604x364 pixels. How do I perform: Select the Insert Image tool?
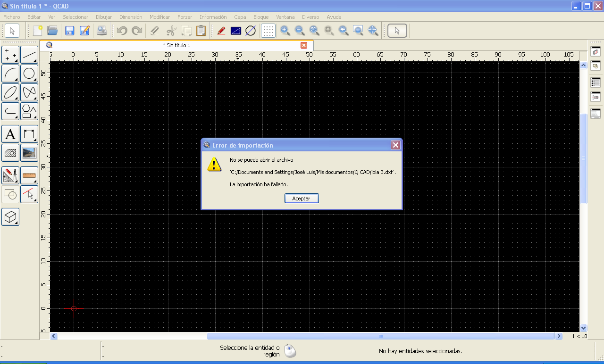(29, 153)
